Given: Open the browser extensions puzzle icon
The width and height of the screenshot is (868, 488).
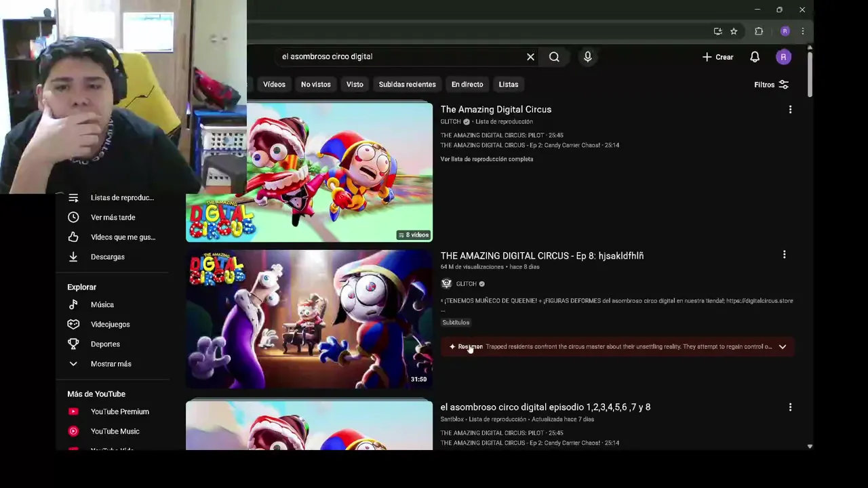Looking at the screenshot, I should 759,31.
